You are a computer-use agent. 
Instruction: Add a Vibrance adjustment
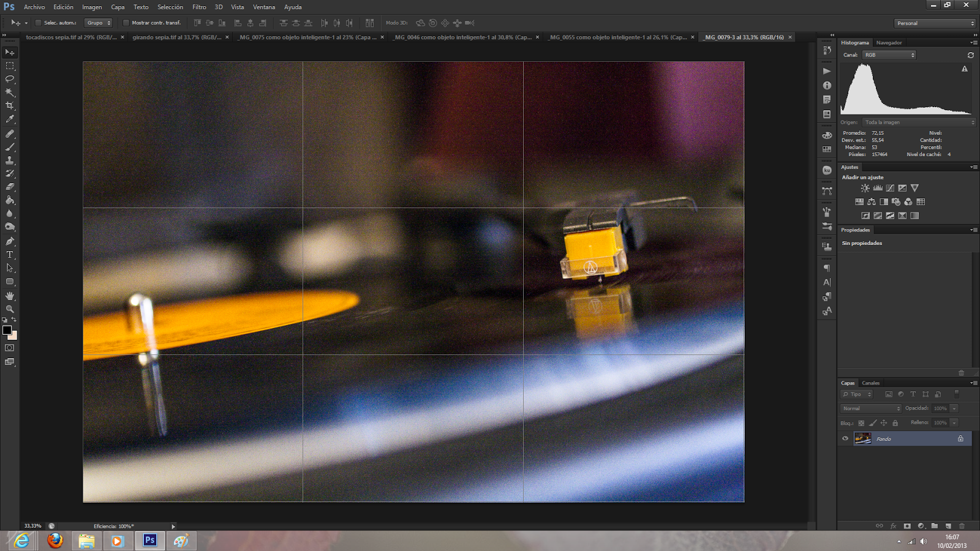[x=914, y=188]
